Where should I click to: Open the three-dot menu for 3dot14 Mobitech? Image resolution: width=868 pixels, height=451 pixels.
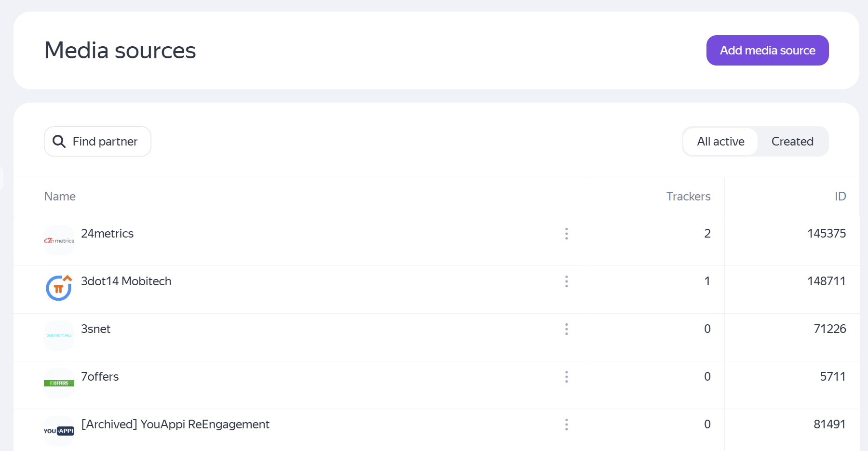[x=566, y=281]
